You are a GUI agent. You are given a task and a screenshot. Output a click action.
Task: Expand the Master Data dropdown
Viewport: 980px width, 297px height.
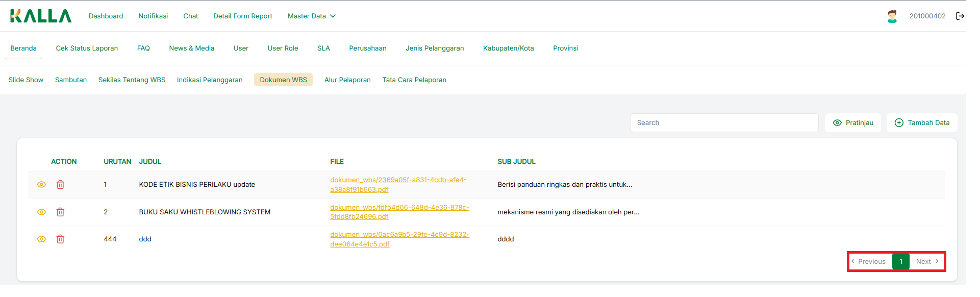[311, 16]
